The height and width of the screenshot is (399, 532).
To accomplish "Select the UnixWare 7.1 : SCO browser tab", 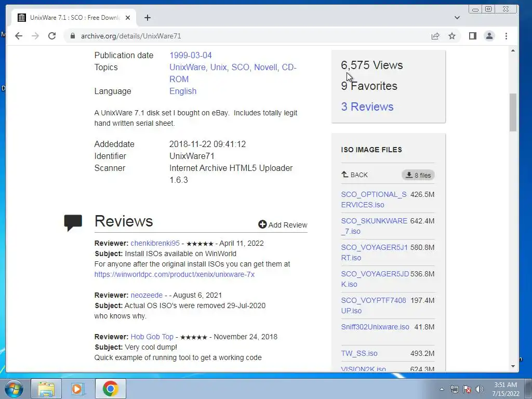I will click(x=74, y=18).
